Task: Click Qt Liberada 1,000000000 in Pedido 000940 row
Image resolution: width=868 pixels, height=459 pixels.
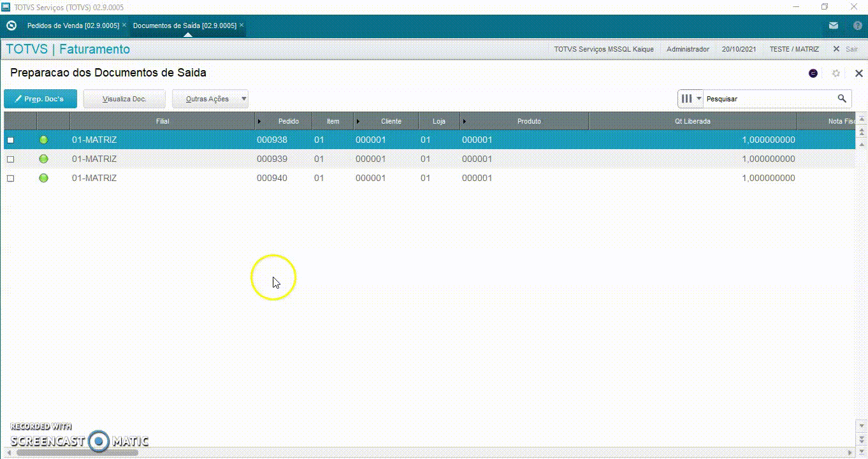Action: click(x=769, y=178)
